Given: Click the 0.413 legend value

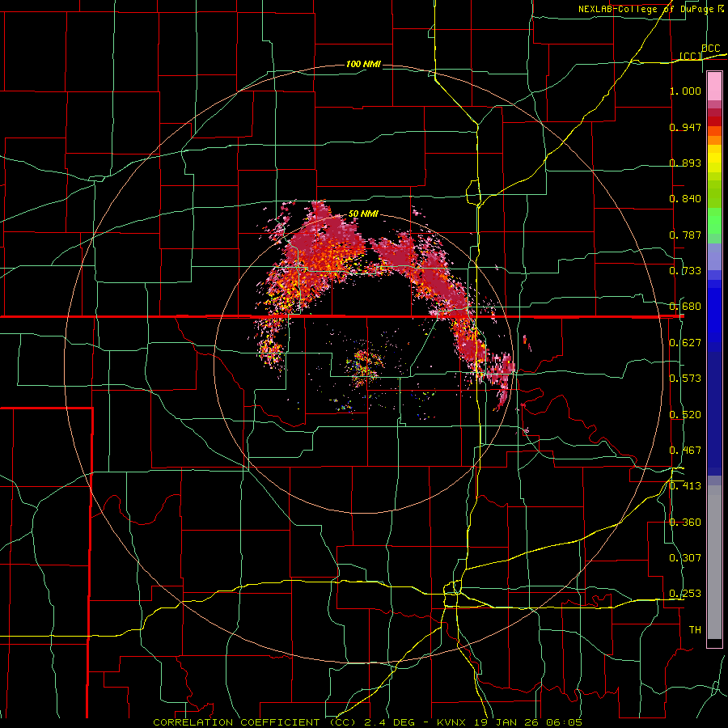Looking at the screenshot, I should [x=685, y=486].
